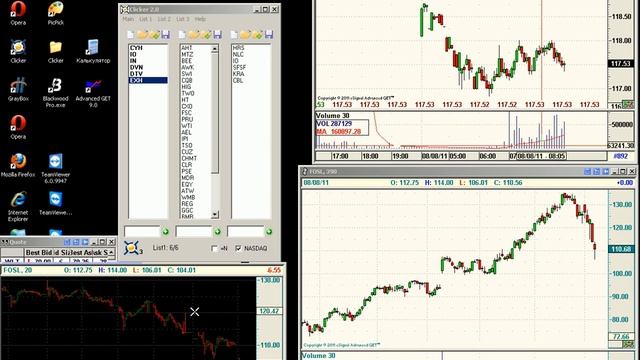The height and width of the screenshot is (360, 640).
Task: Click the List 2 scrollbar thumb
Action: (x=215, y=113)
